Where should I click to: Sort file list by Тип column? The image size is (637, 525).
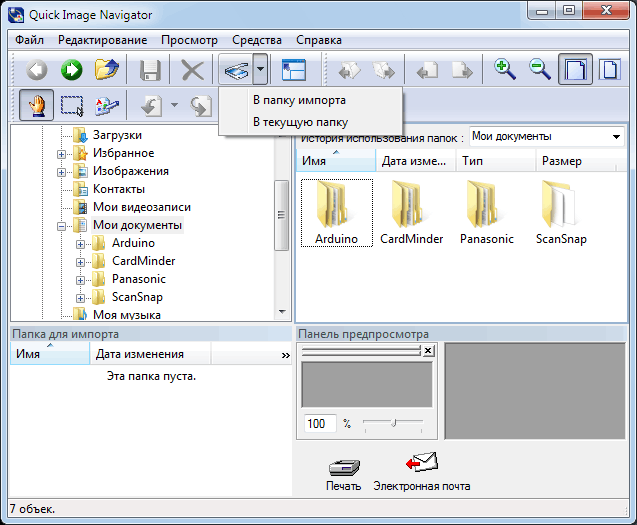(x=496, y=161)
